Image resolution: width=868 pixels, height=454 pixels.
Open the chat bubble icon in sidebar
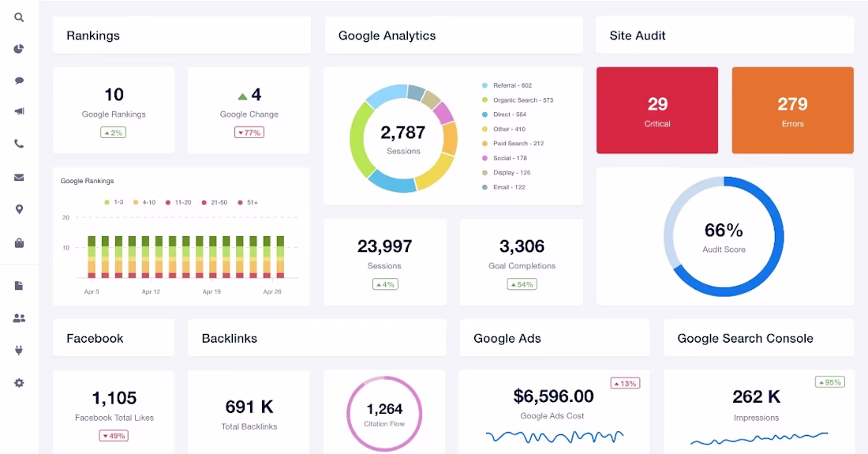19,81
